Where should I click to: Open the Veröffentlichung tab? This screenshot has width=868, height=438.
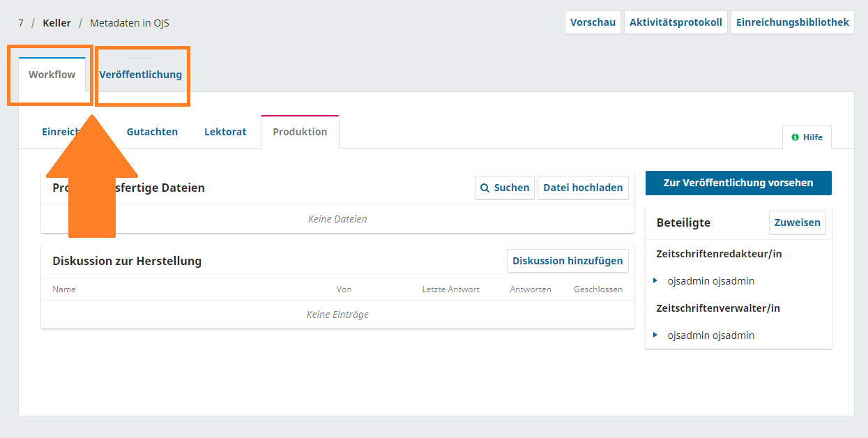click(x=140, y=75)
